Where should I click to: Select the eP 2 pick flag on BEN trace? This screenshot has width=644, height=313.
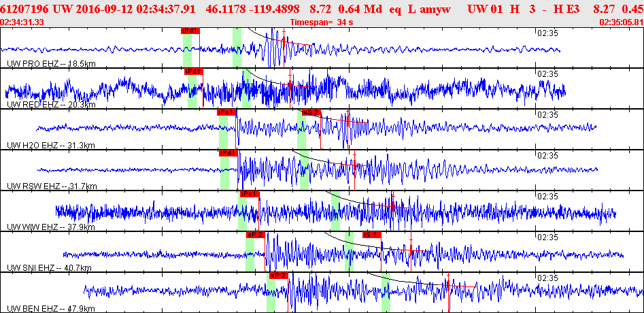[278, 276]
